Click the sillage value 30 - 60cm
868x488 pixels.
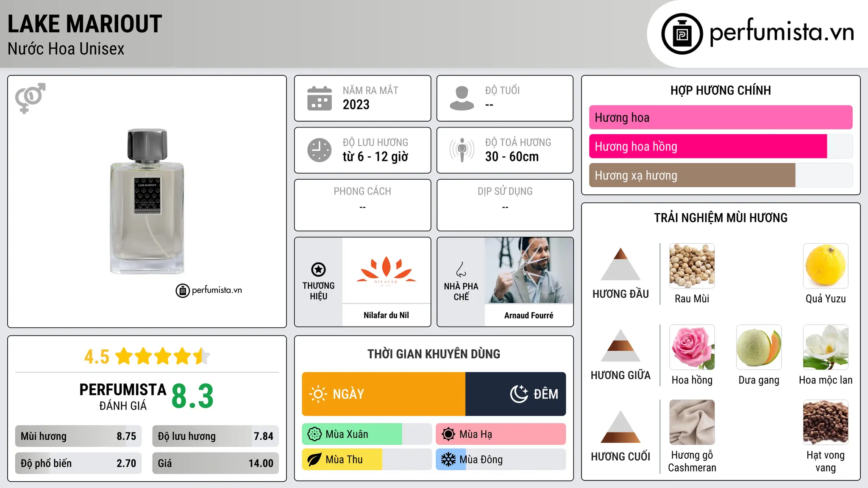coord(512,157)
